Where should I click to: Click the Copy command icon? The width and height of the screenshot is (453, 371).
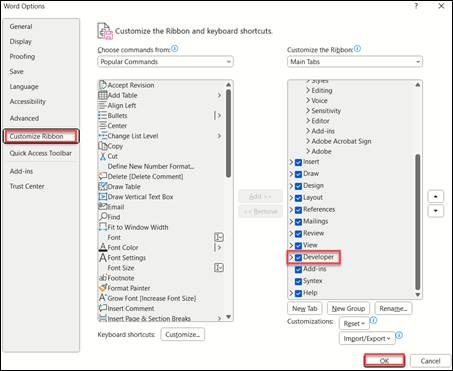103,146
